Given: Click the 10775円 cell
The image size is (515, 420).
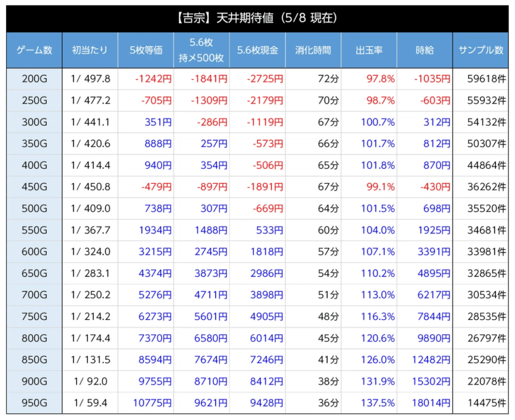Looking at the screenshot, I should click(152, 403).
